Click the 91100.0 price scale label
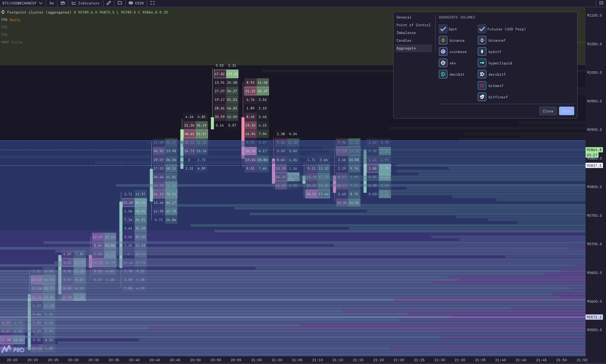This screenshot has width=606, height=364. coord(594,16)
